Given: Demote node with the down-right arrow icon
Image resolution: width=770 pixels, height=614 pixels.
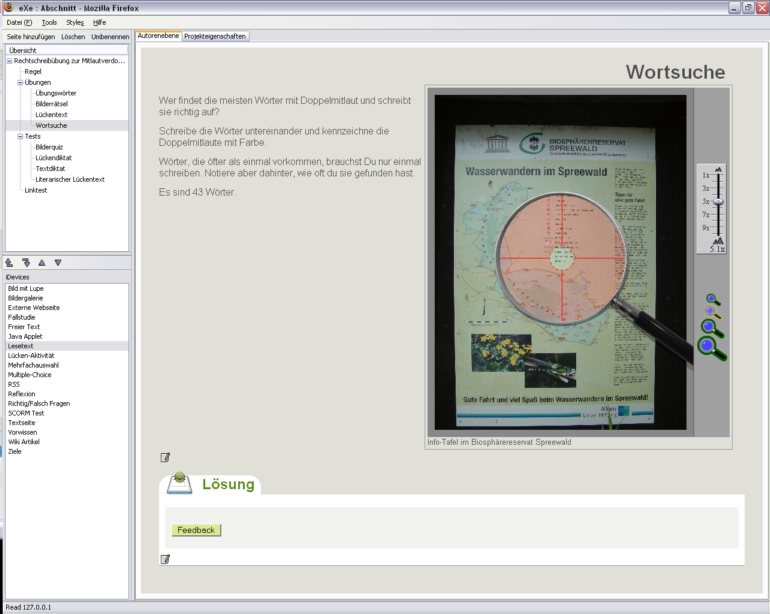Looking at the screenshot, I should click(26, 263).
